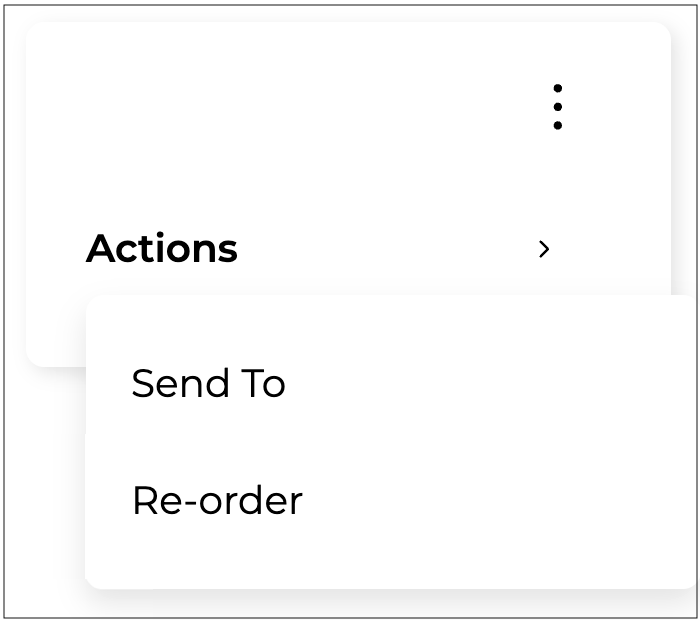Collapse the Actions submenu using its chevron
This screenshot has width=700, height=620.
544,249
